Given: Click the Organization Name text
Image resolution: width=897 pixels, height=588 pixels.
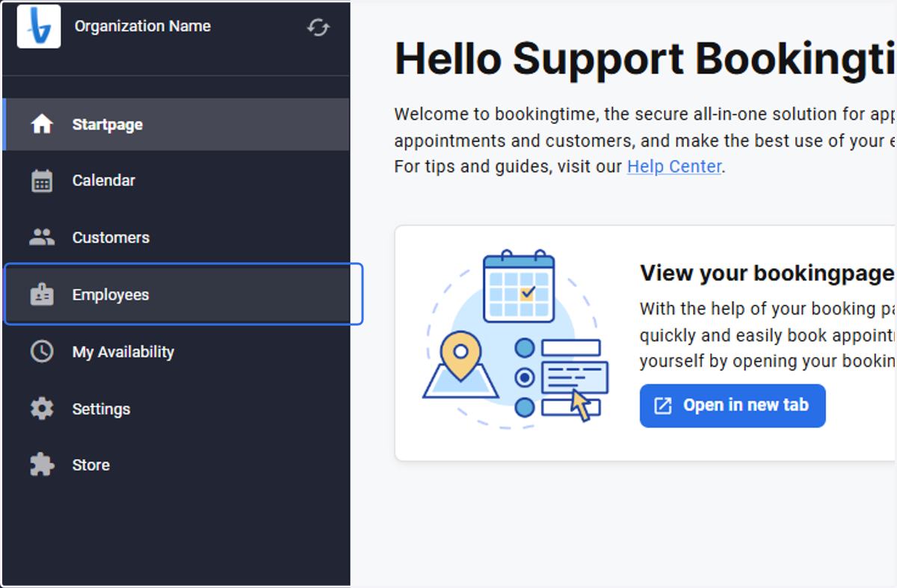Looking at the screenshot, I should coord(143,26).
